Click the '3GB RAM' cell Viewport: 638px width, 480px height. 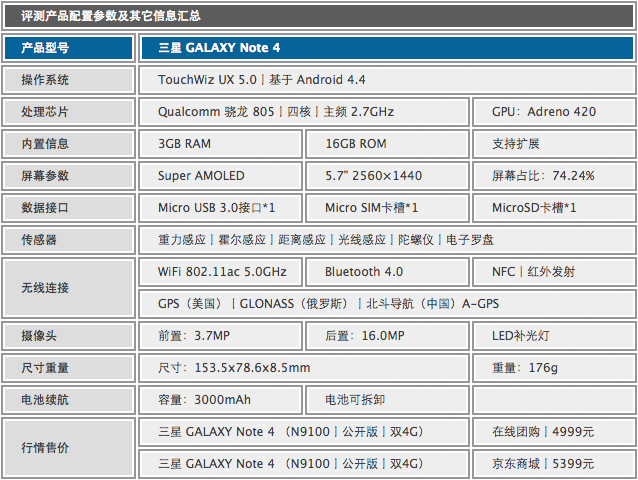click(220, 144)
